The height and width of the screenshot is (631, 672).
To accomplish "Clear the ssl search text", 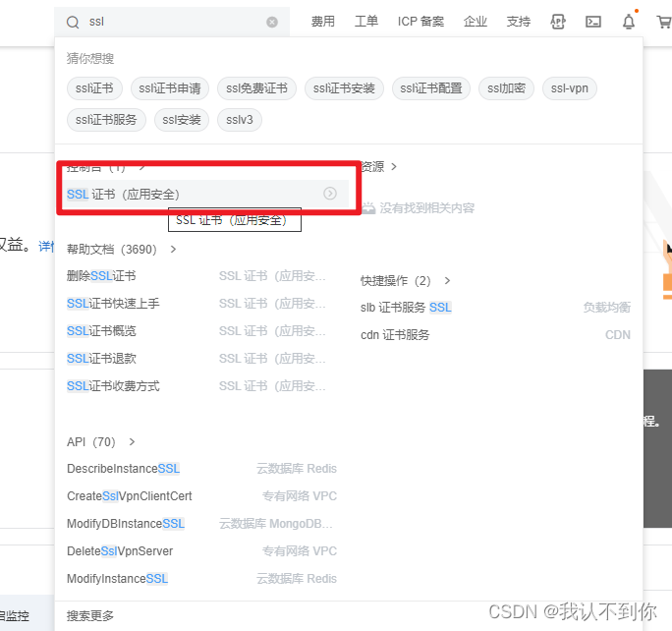I will click(x=272, y=22).
